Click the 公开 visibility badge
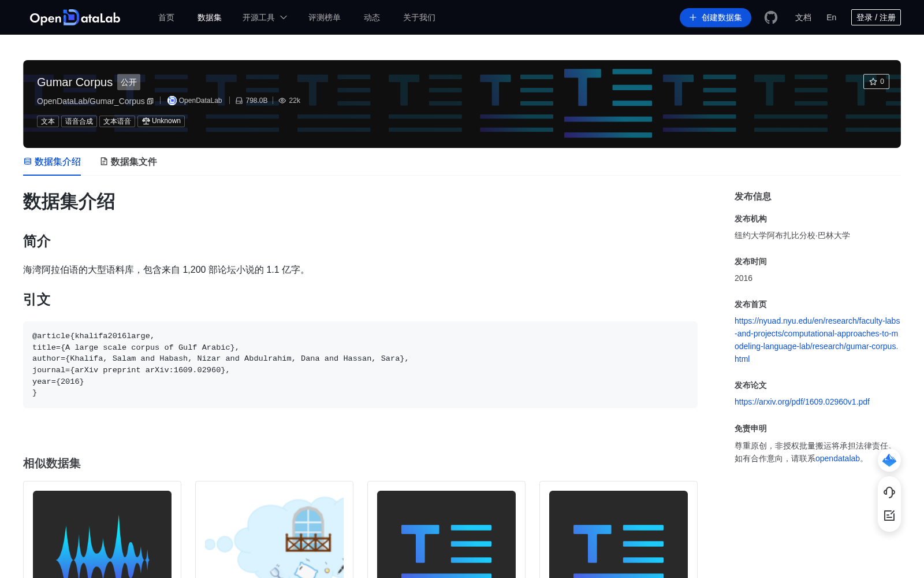 [129, 82]
